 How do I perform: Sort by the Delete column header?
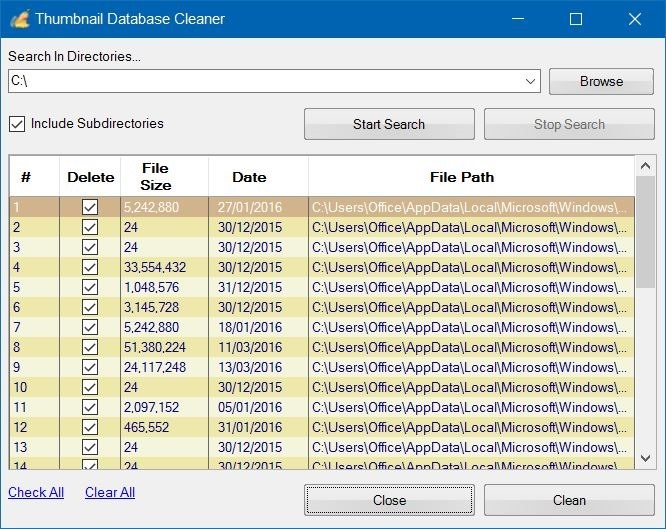click(x=90, y=176)
